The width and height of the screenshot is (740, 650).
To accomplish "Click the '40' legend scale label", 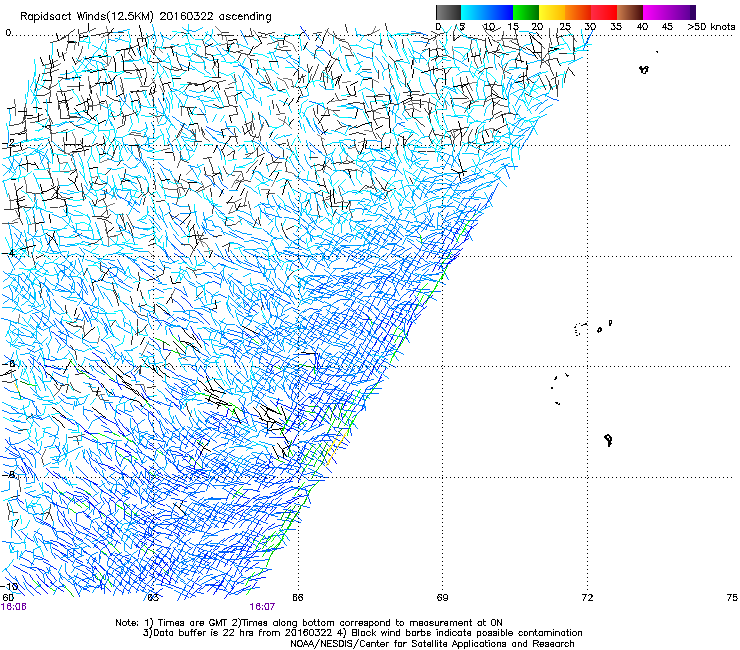I will pyautogui.click(x=642, y=26).
